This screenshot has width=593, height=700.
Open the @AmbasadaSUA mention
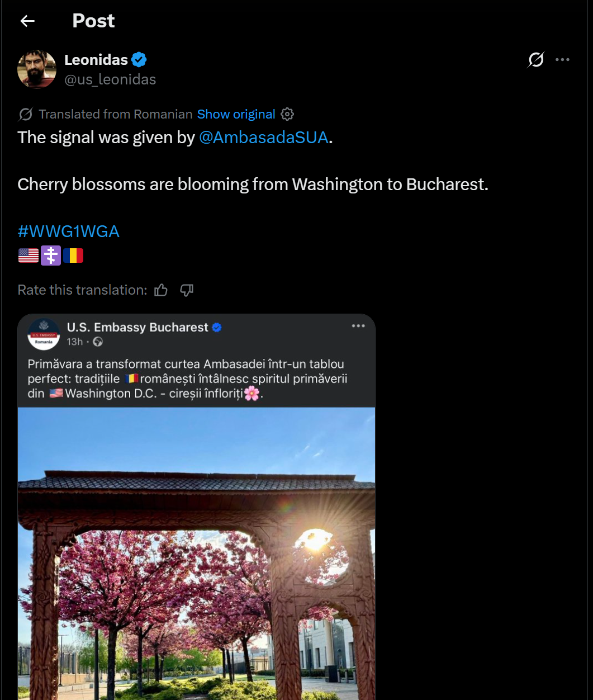click(x=263, y=138)
